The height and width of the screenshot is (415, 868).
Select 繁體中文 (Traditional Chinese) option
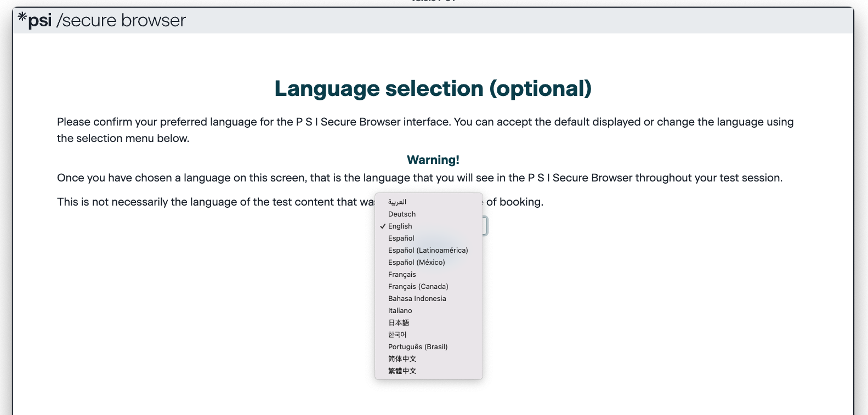point(402,371)
